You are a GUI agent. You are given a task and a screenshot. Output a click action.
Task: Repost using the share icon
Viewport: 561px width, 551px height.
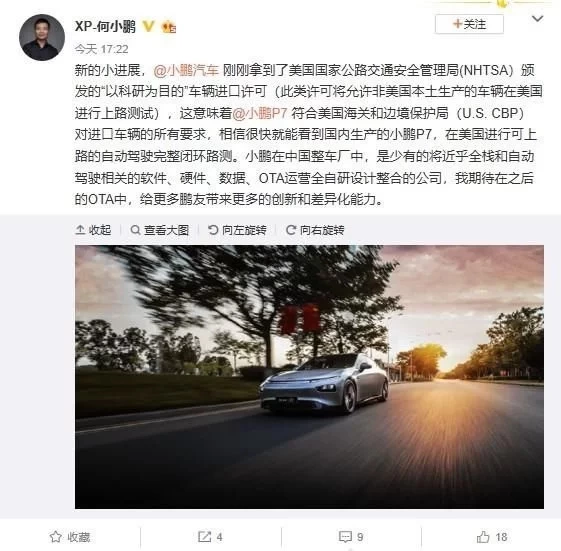point(204,537)
